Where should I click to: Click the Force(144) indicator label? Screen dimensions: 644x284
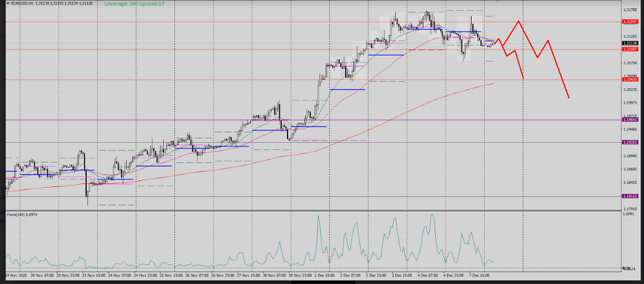pos(20,214)
